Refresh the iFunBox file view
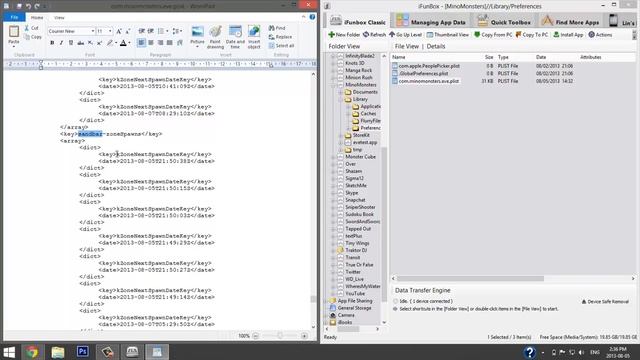The image size is (640, 360). 374,35
